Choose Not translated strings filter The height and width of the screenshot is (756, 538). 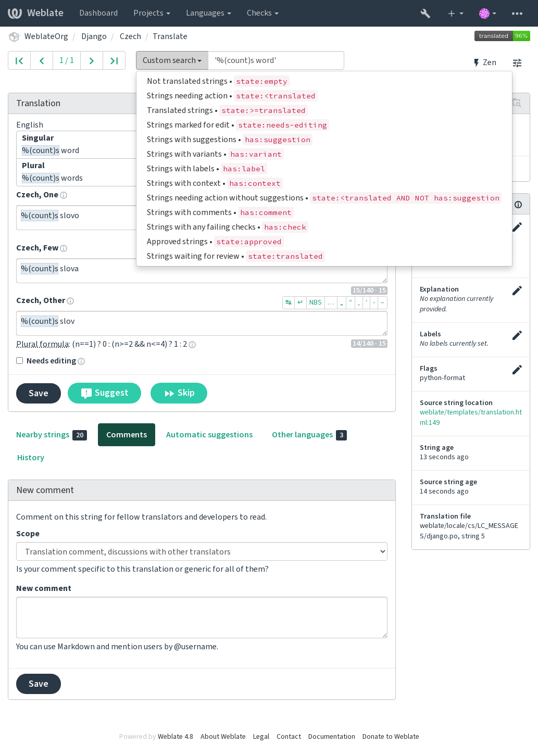tap(324, 81)
